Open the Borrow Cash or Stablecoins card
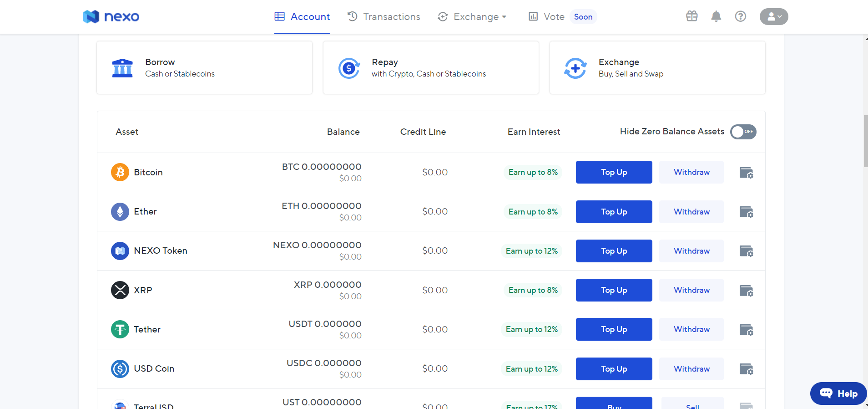The width and height of the screenshot is (868, 409). coord(204,68)
